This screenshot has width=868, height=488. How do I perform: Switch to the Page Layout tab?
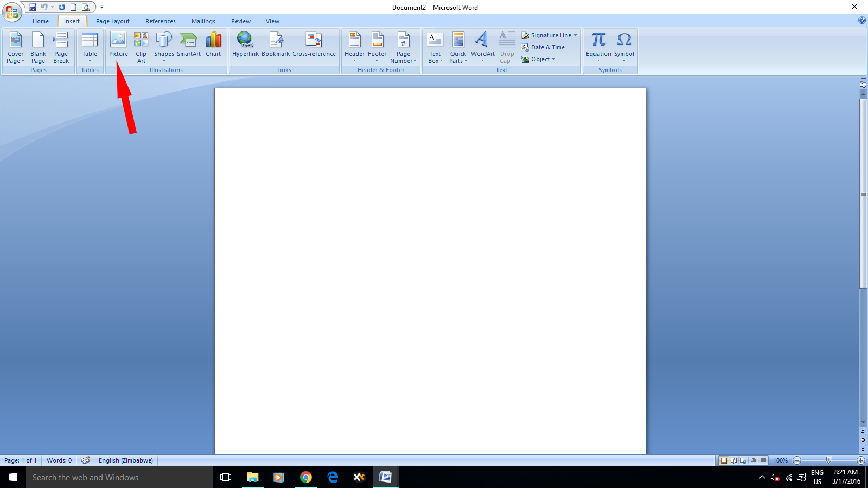[113, 21]
